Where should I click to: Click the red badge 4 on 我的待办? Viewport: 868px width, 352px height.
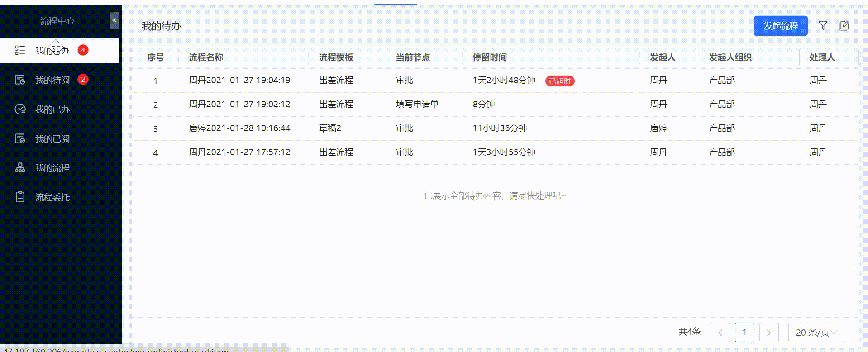pyautogui.click(x=83, y=50)
